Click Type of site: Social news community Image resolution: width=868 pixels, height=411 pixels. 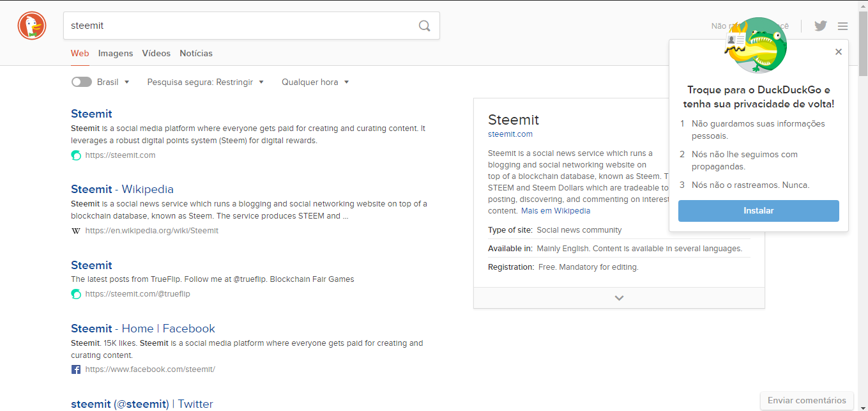pyautogui.click(x=554, y=230)
